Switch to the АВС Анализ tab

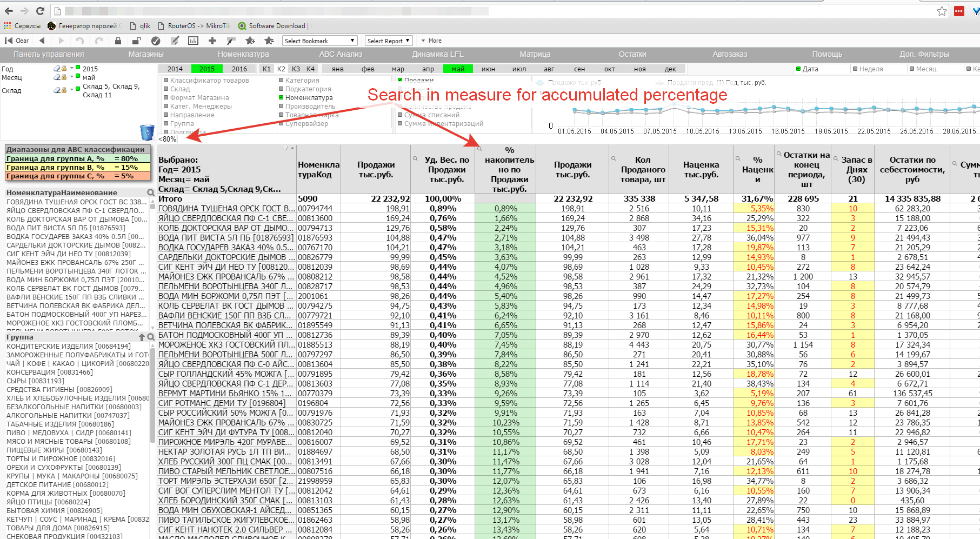click(x=341, y=54)
